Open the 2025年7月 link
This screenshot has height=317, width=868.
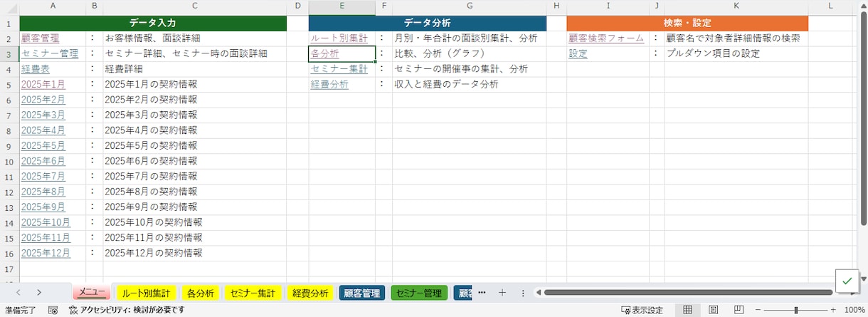click(43, 176)
